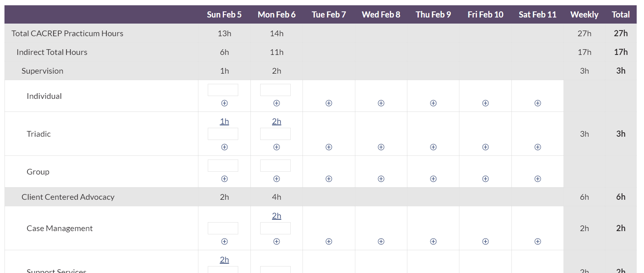Add Group hours for Mon Feb 6
This screenshot has height=273, width=644.
coord(276,179)
